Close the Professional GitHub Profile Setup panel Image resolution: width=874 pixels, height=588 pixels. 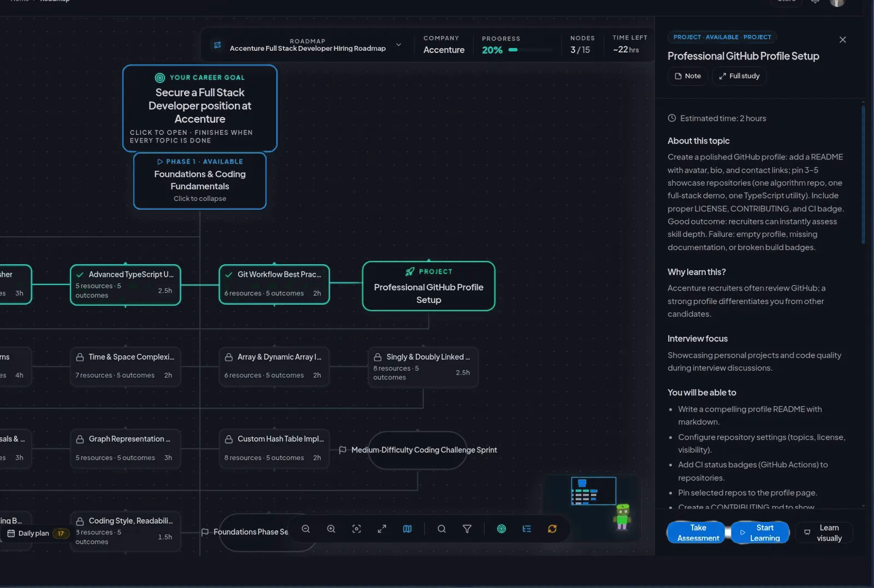pos(842,40)
